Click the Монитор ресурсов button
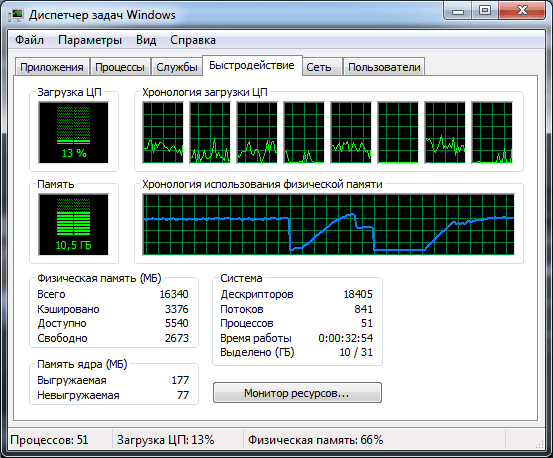This screenshot has width=553, height=458. [297, 392]
